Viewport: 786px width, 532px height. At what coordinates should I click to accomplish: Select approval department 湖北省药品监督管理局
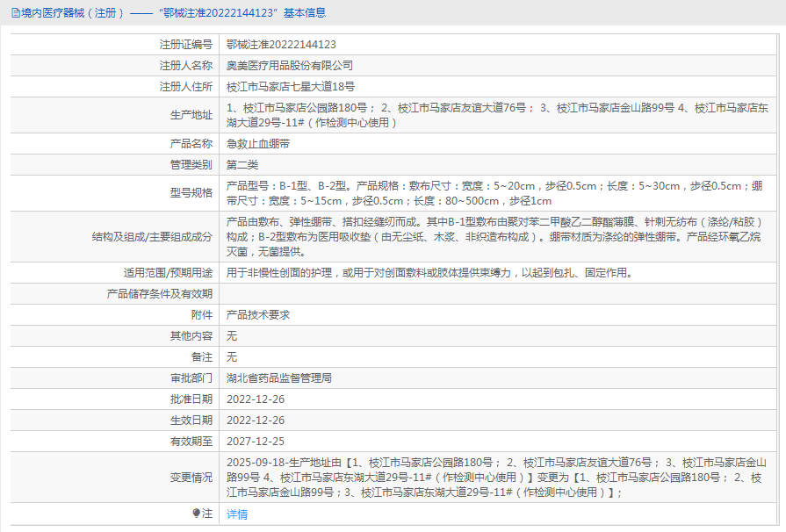279,378
